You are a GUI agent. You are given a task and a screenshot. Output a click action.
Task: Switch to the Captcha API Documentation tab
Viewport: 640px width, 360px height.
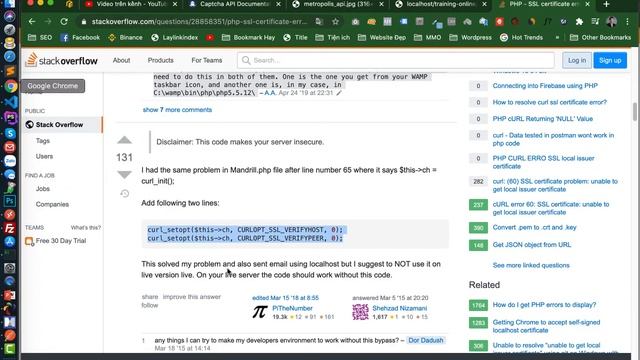pos(235,4)
